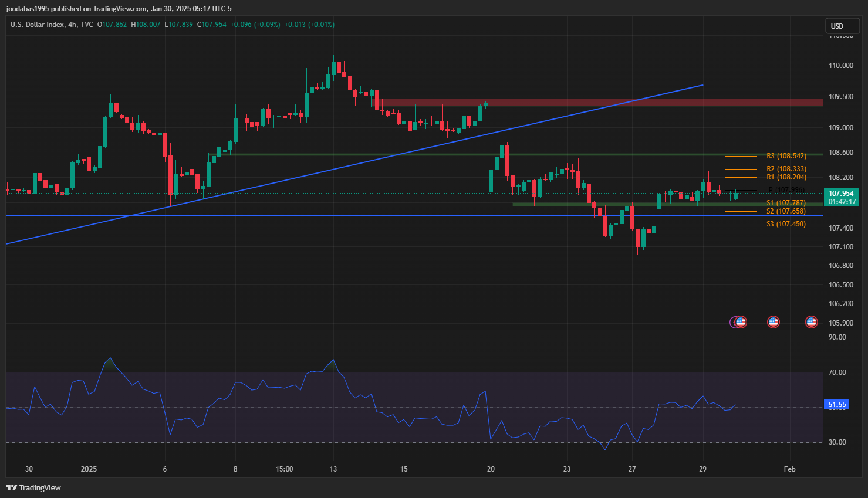The image size is (868, 498).
Task: Select the red resistance zone rectangle
Action: [x=597, y=103]
